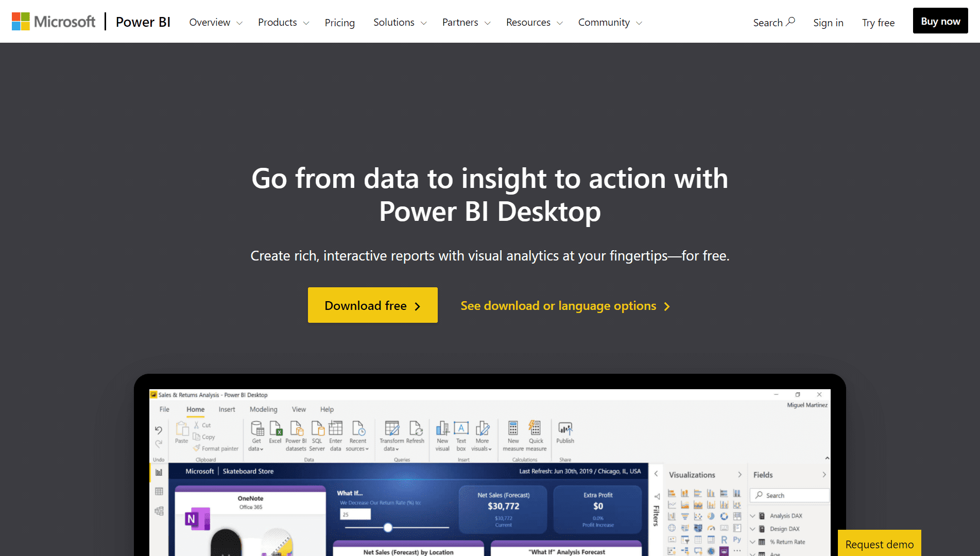The height and width of the screenshot is (556, 980).
Task: Switch to the Insert ribbon tab
Action: (227, 409)
